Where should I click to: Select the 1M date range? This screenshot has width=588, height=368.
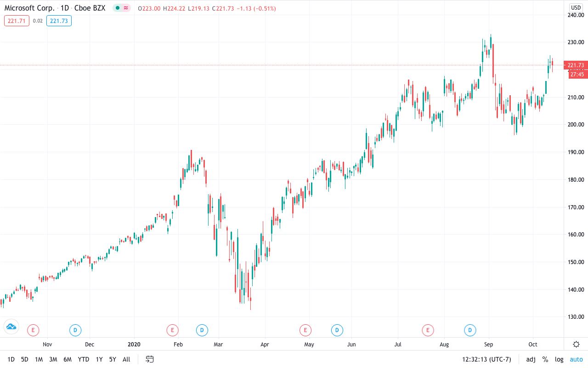click(x=39, y=359)
